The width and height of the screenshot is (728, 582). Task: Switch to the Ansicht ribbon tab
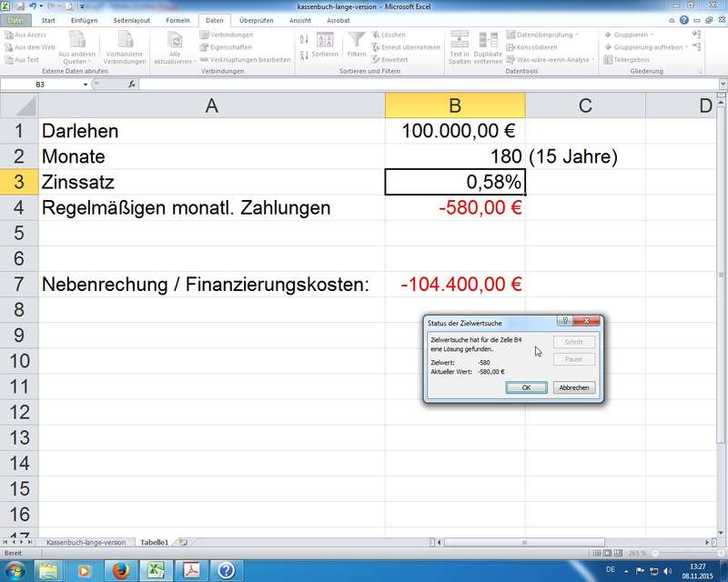click(x=300, y=20)
